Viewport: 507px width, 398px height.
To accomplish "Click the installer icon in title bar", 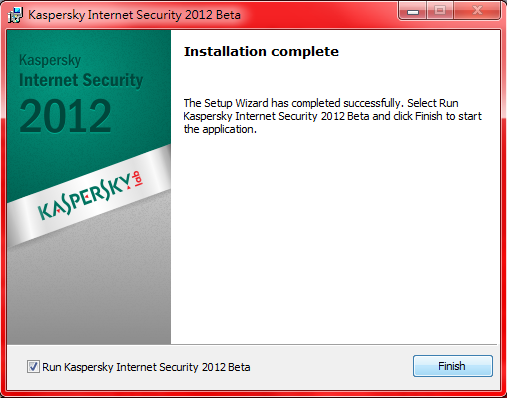I will point(15,15).
